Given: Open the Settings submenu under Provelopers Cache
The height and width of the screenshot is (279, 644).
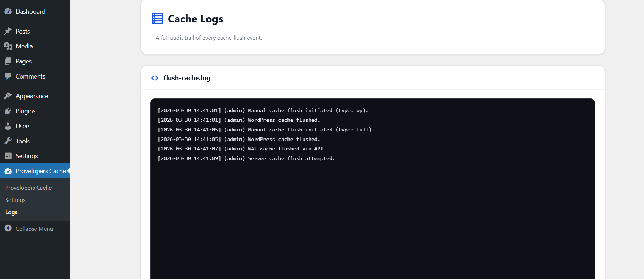Looking at the screenshot, I should tap(15, 200).
